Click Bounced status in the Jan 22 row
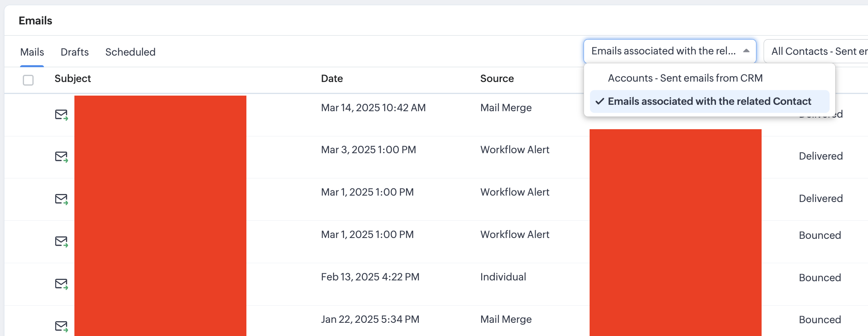The height and width of the screenshot is (336, 868). [x=820, y=320]
